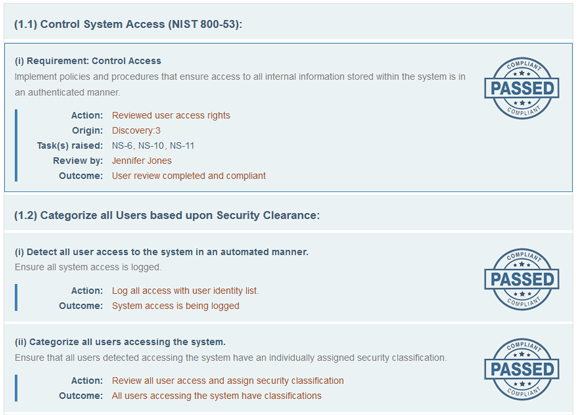Open 'Log all access with user identity list' action
The height and width of the screenshot is (415, 577).
point(185,291)
